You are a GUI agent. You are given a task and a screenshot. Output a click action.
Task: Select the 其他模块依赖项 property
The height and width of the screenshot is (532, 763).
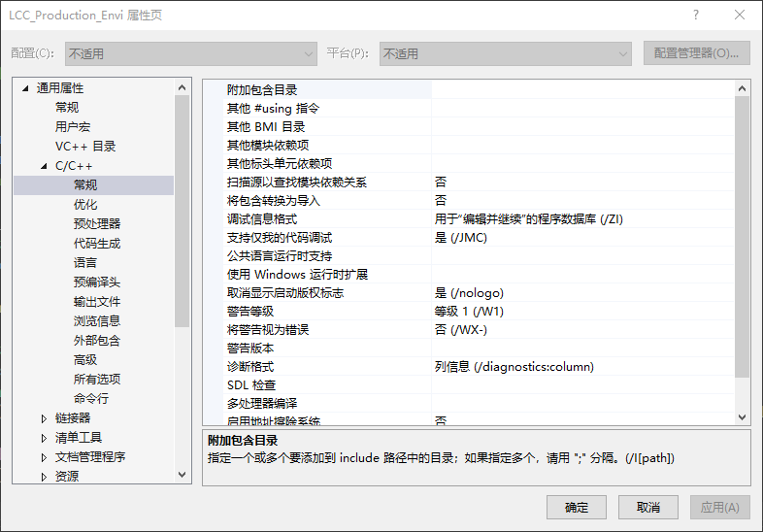(x=268, y=146)
